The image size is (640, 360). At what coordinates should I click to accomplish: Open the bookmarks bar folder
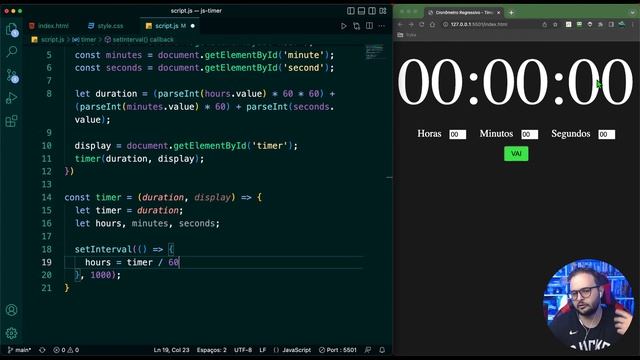(407, 35)
